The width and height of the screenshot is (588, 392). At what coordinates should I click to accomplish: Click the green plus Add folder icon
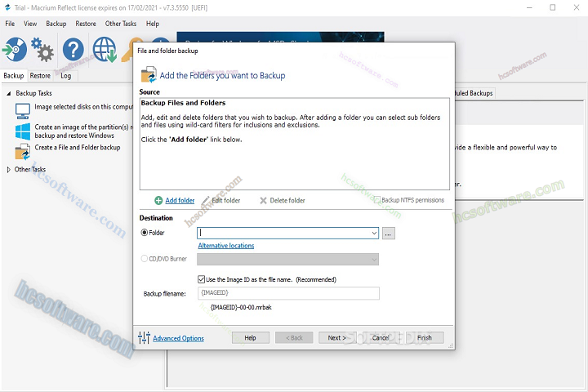click(158, 201)
